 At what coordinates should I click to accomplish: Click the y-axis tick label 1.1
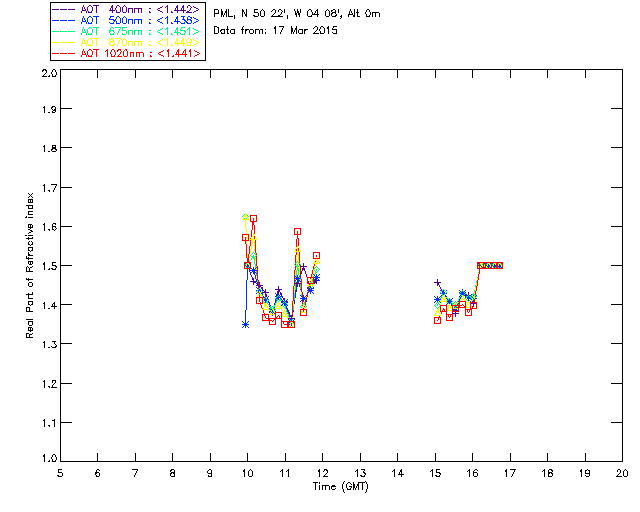click(49, 423)
